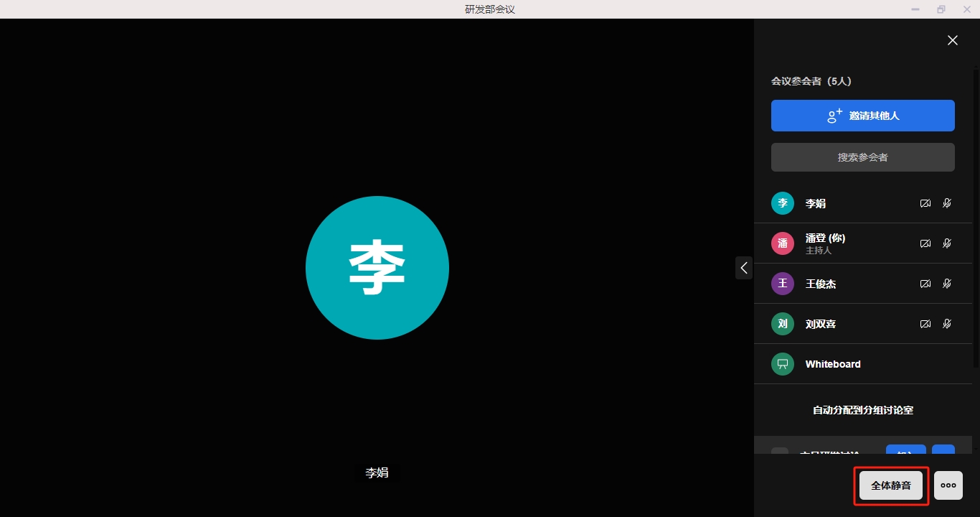Image resolution: width=980 pixels, height=517 pixels.
Task: Click the large 李 avatar in video area
Action: pos(377,268)
